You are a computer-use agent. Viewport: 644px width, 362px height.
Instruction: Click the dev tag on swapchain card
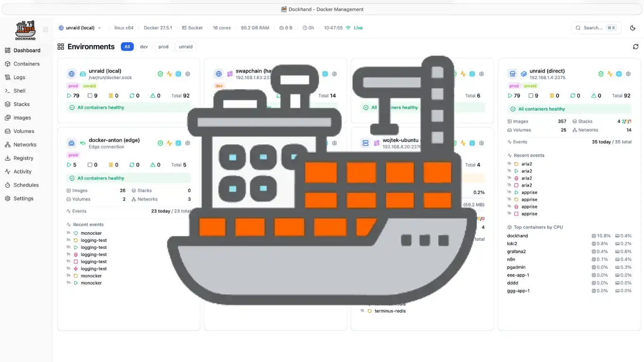point(219,86)
